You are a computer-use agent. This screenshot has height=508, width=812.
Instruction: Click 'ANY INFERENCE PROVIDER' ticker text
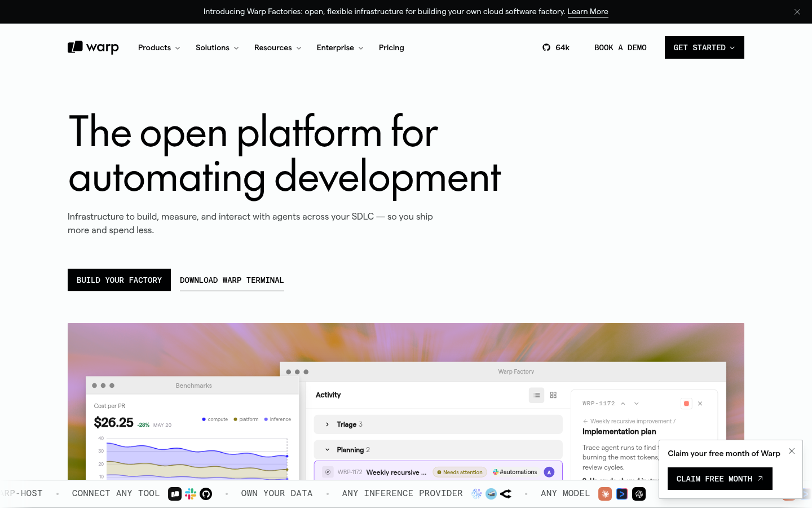tap(402, 493)
